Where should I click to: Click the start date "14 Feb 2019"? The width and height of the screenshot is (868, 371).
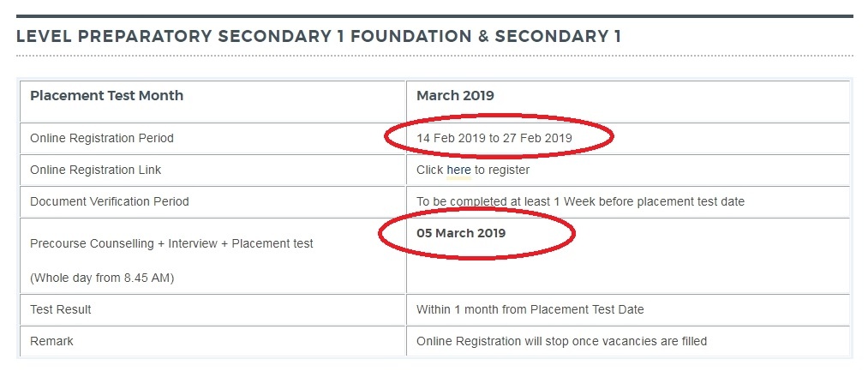[x=450, y=138]
